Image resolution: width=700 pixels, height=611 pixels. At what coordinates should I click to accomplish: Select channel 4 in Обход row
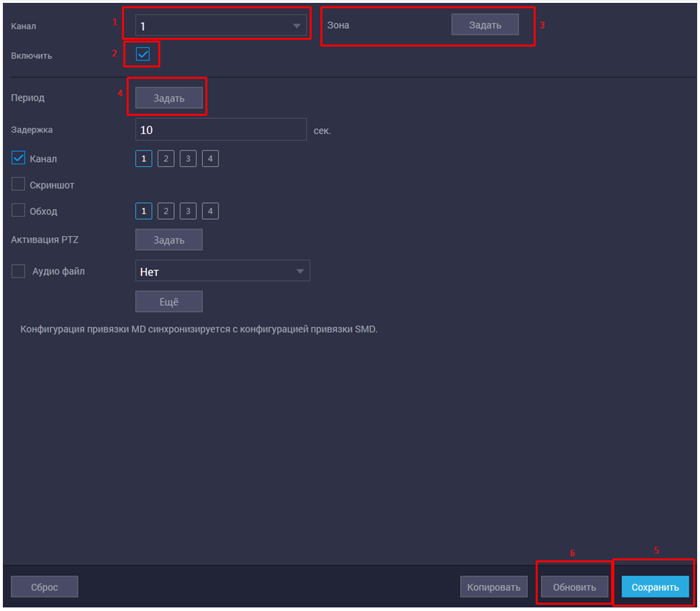tap(210, 211)
